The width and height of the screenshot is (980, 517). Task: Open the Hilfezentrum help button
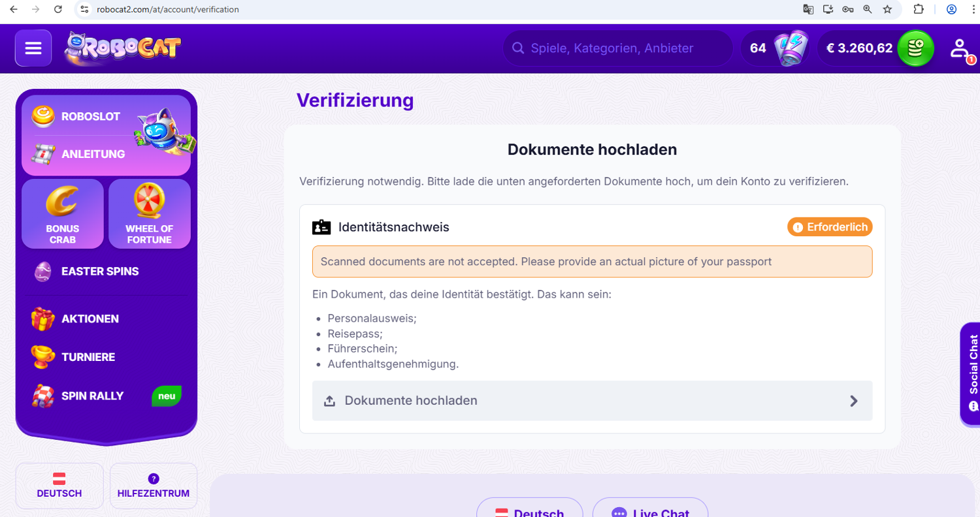[x=154, y=486]
